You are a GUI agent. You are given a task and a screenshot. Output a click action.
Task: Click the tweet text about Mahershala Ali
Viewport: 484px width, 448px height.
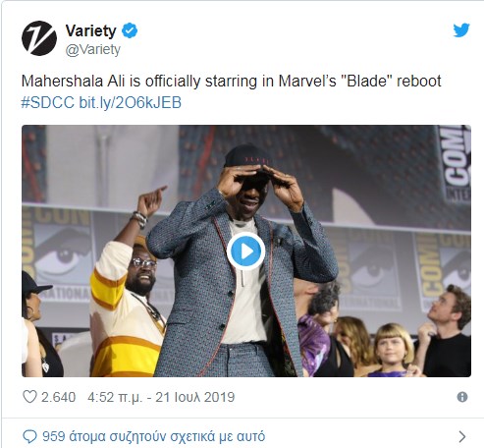click(x=231, y=81)
